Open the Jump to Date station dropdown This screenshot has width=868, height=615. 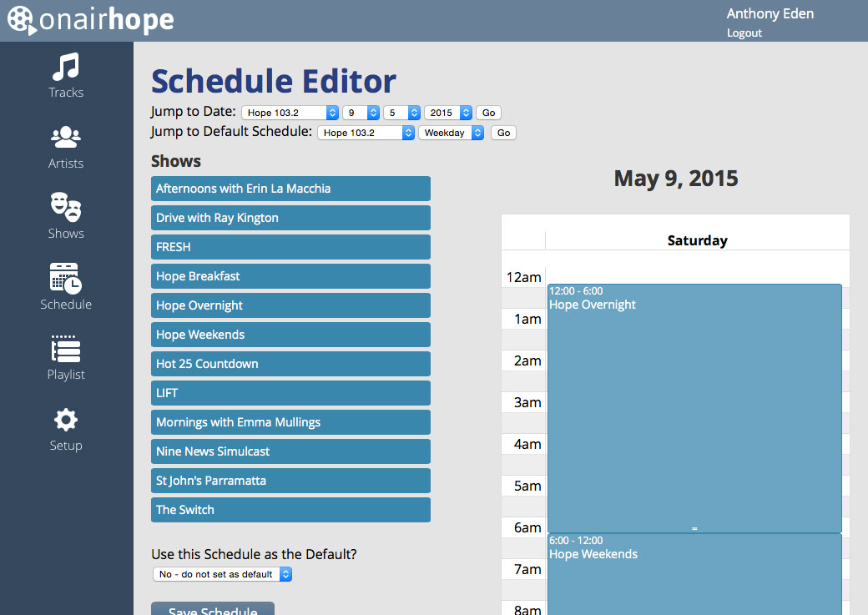[x=290, y=113]
